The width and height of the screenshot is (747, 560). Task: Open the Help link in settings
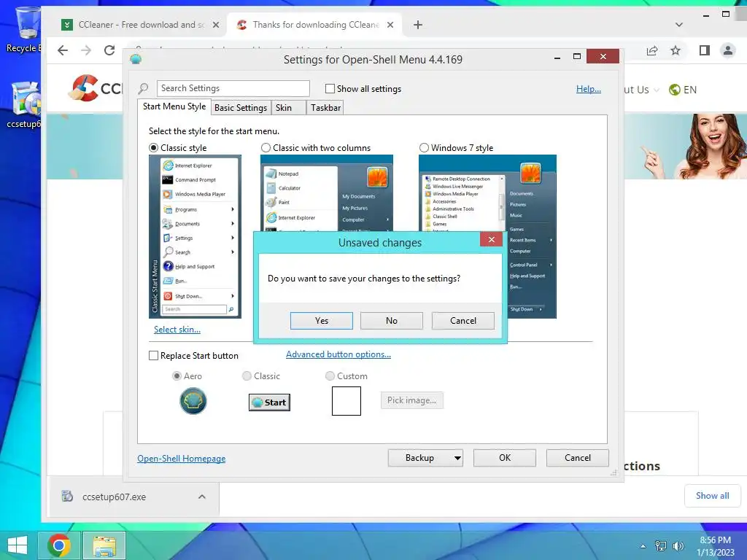tap(589, 88)
